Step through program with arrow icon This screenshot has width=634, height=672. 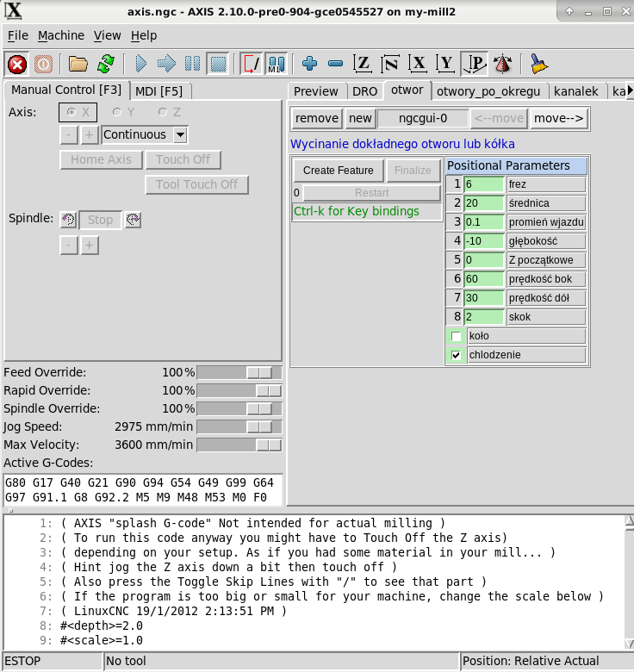(x=166, y=65)
